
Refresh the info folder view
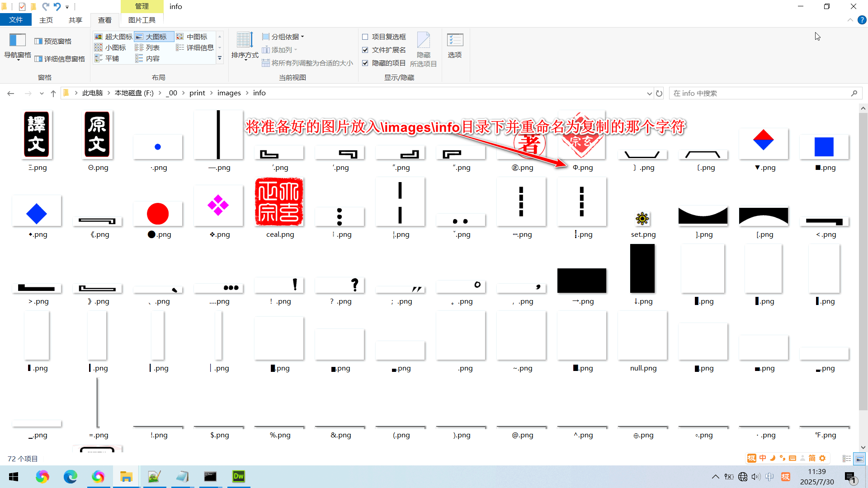click(659, 93)
